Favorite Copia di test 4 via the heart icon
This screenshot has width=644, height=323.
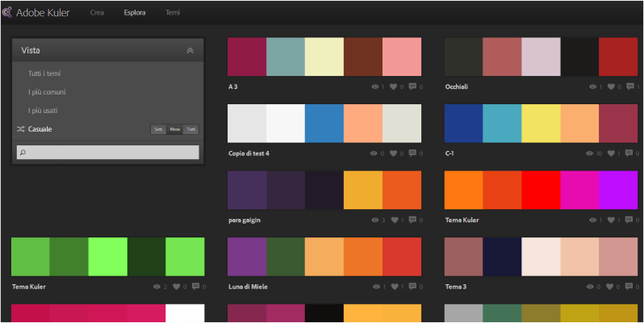(394, 153)
